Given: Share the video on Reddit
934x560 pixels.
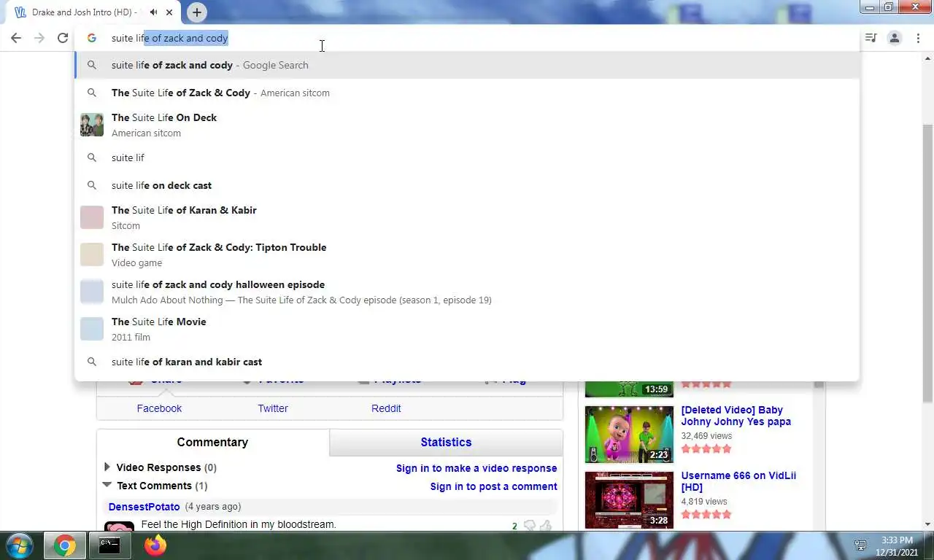Looking at the screenshot, I should coord(386,408).
